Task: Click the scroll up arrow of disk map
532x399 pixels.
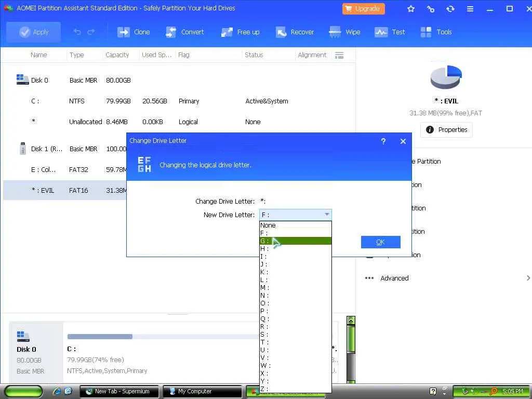Action: coord(351,321)
